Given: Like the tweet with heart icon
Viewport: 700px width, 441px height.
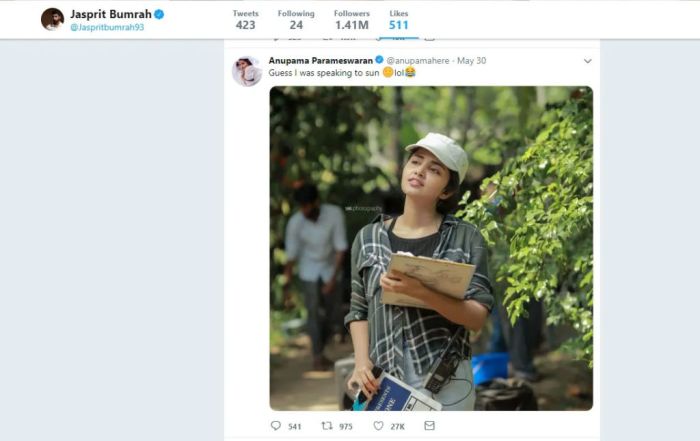Looking at the screenshot, I should click(x=379, y=426).
